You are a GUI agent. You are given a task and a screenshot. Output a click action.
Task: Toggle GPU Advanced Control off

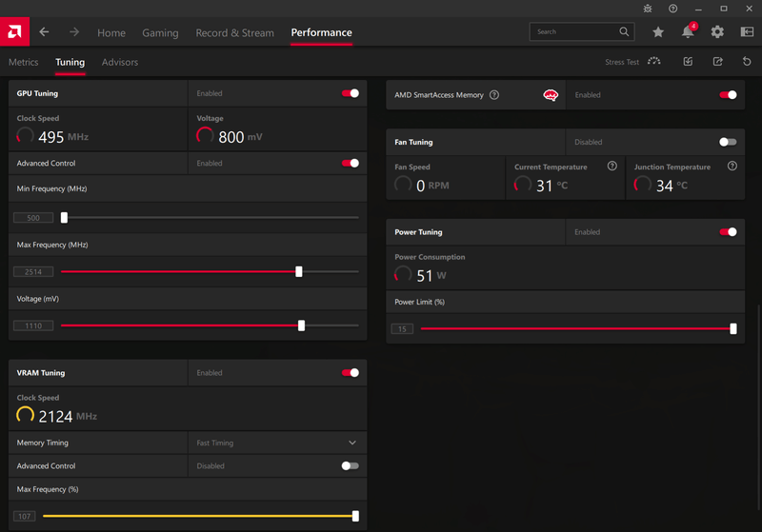351,163
